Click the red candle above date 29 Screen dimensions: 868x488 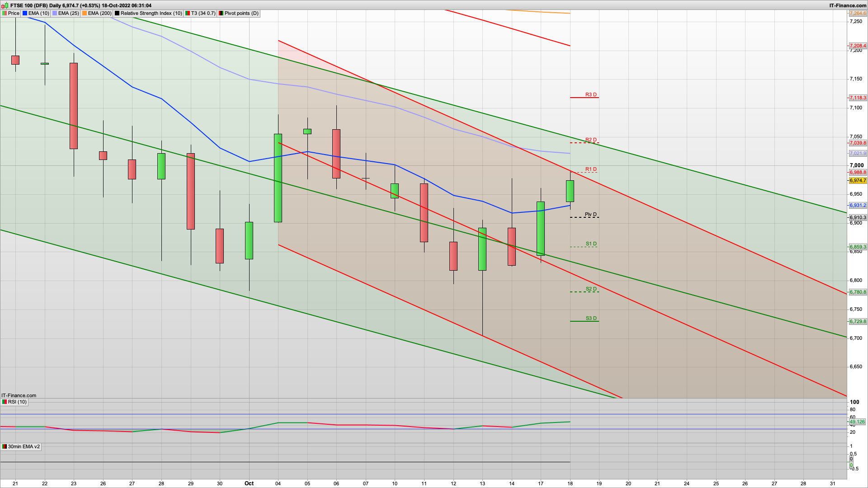pyautogui.click(x=191, y=191)
